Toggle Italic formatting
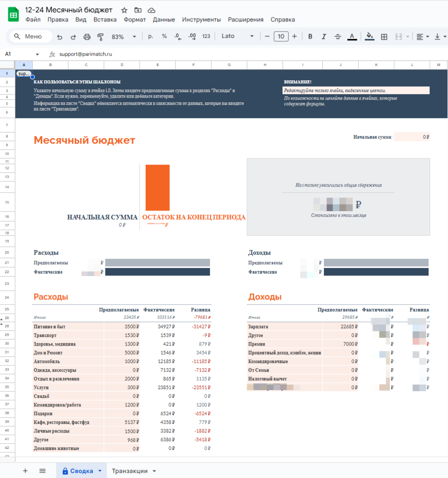448x478 pixels. click(x=324, y=37)
